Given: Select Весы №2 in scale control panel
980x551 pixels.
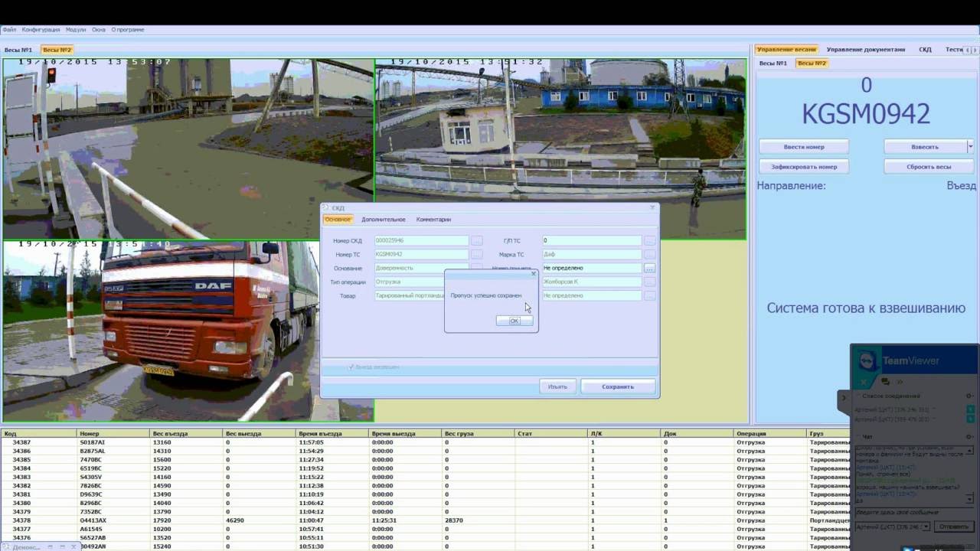Looking at the screenshot, I should 812,64.
